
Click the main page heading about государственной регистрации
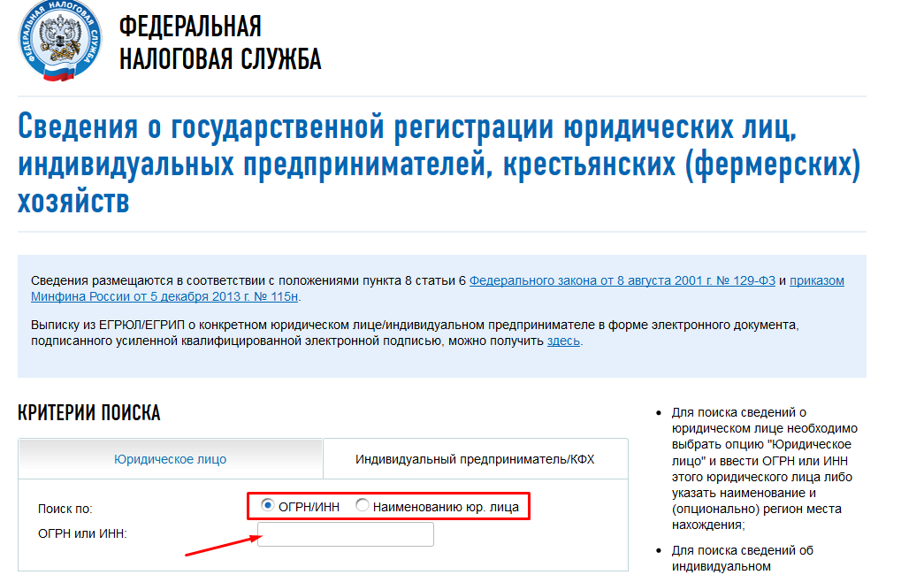(x=439, y=164)
